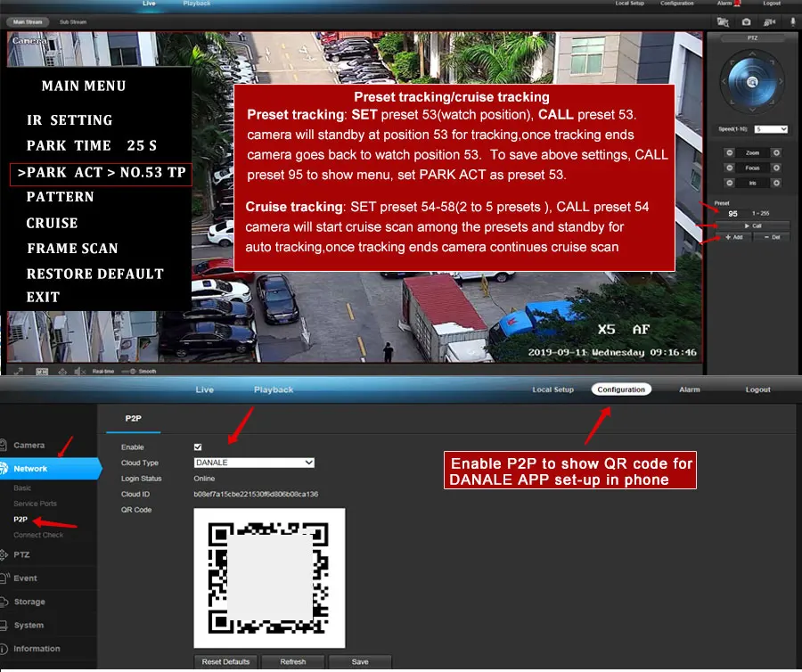Select the Main Stream toggle
This screenshot has width=802, height=672.
pyautogui.click(x=28, y=22)
